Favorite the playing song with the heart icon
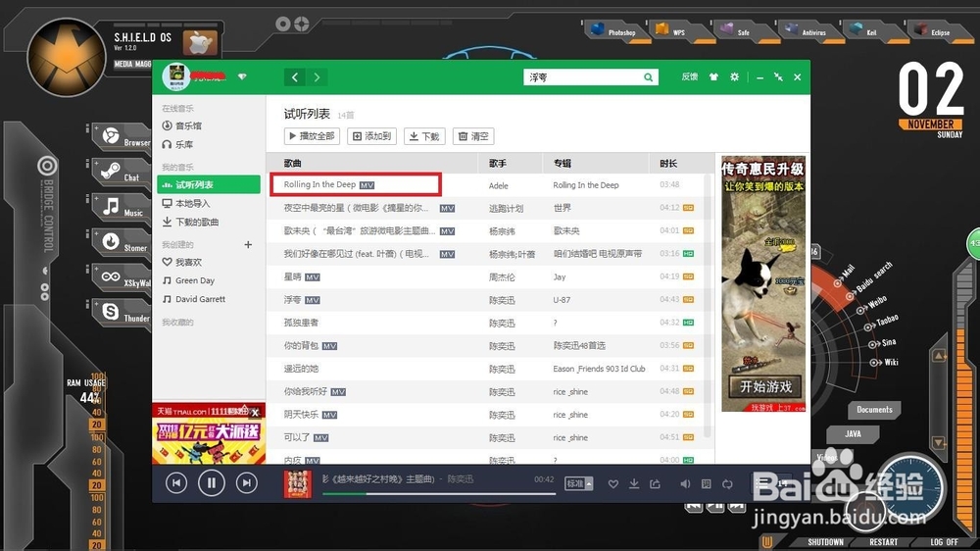 click(x=613, y=484)
